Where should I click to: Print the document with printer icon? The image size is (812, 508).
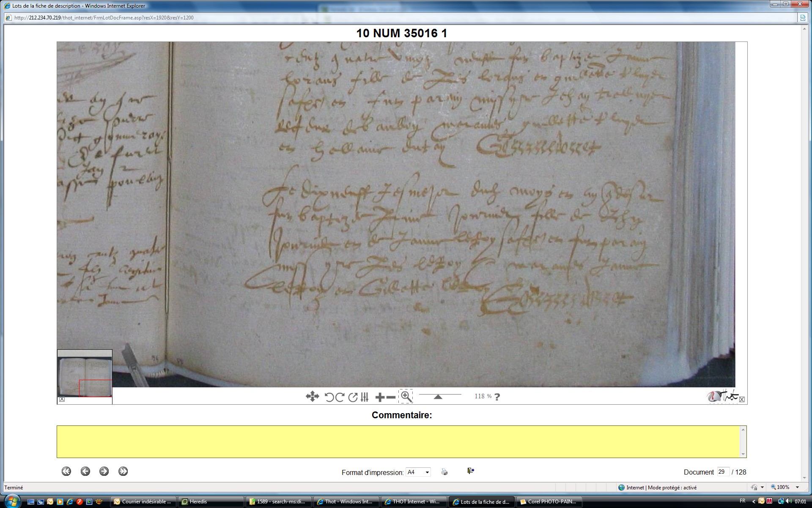coord(444,472)
